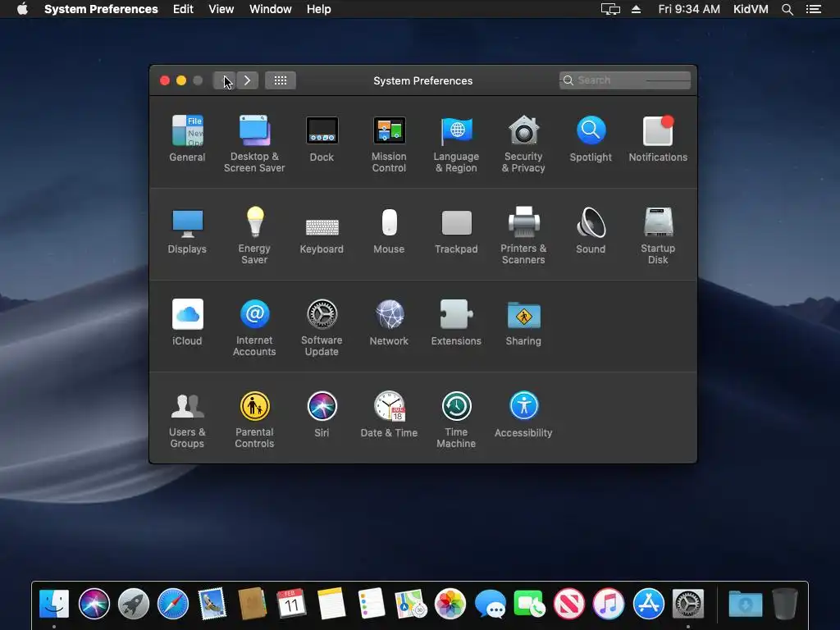Focus the System Preferences search field
This screenshot has height=630, width=840.
pos(624,80)
